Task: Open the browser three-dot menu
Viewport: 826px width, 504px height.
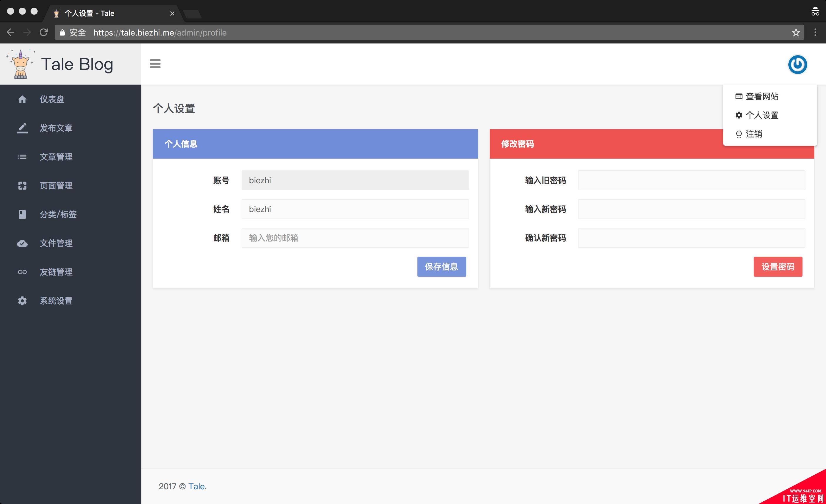Action: tap(815, 33)
